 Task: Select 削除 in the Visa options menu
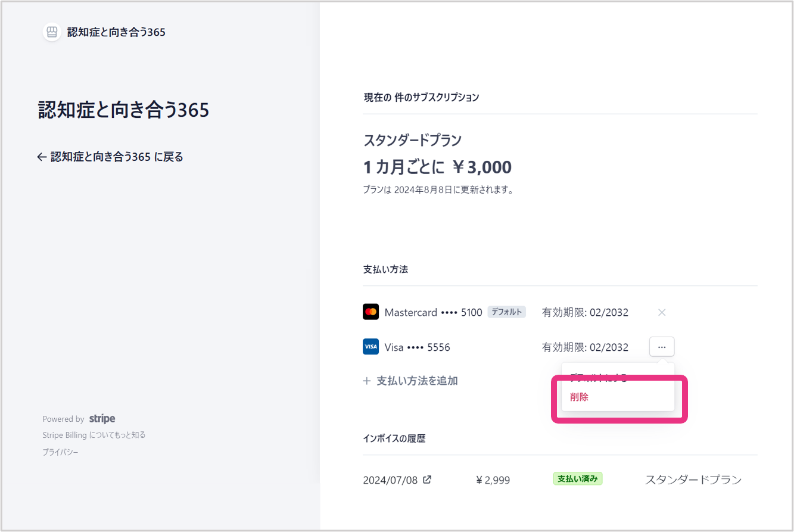(579, 397)
